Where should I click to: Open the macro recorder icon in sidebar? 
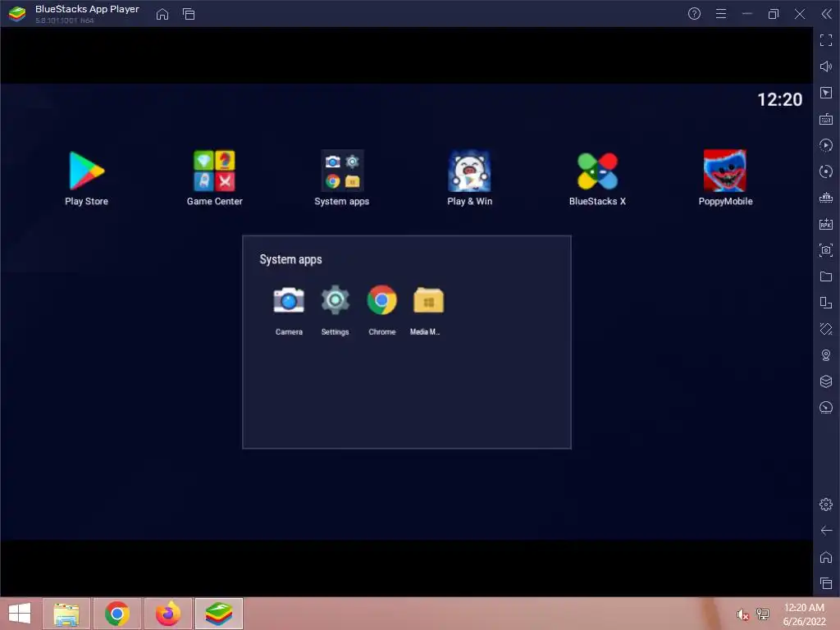pos(826,198)
